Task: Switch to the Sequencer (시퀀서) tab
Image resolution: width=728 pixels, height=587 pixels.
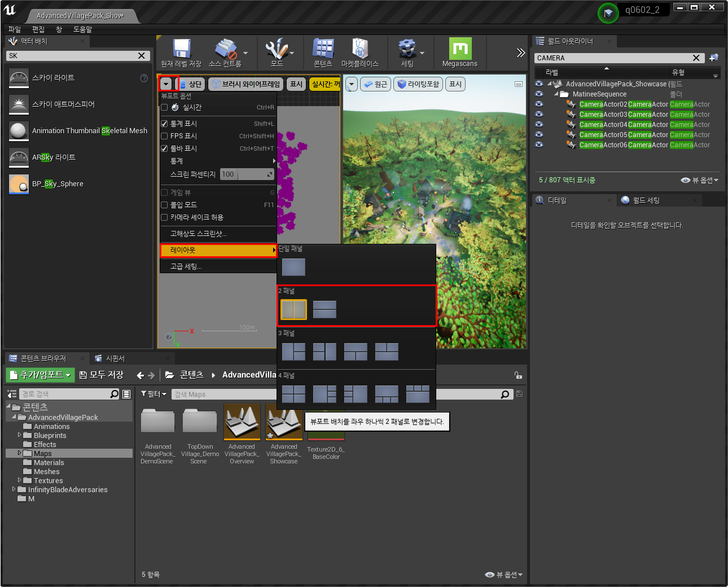Action: click(x=115, y=358)
